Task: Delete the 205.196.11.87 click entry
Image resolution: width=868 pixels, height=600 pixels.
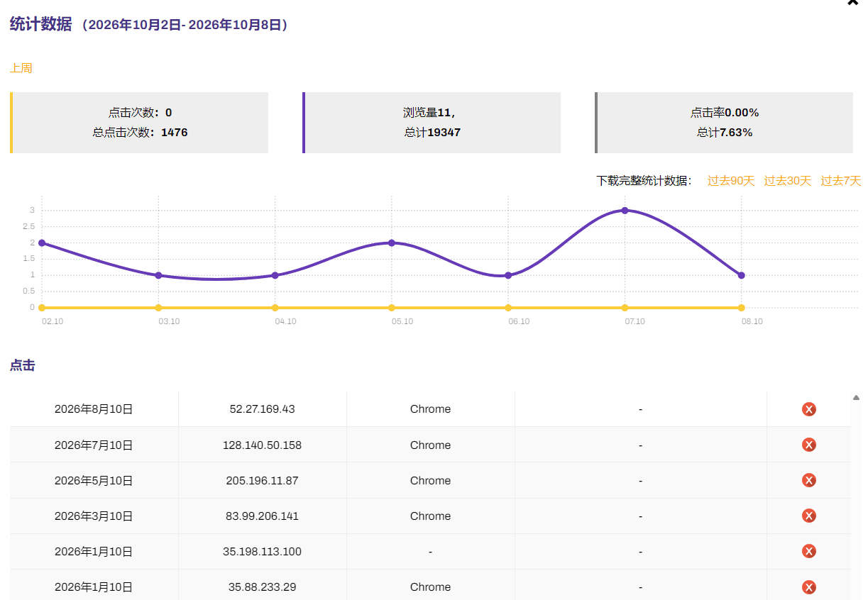Action: (808, 480)
